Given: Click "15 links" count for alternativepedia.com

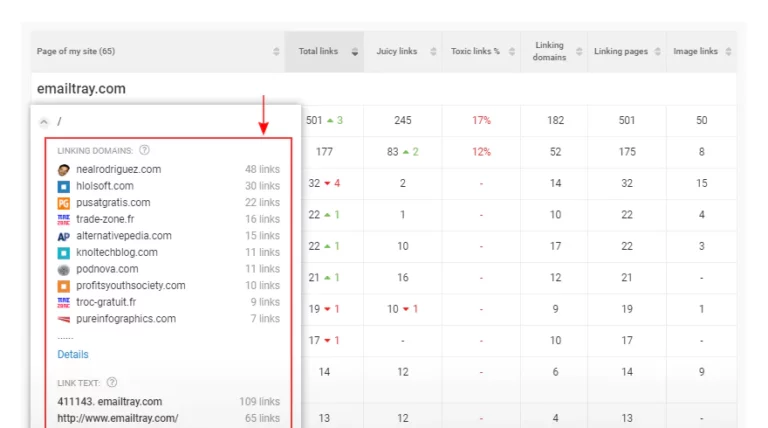Looking at the screenshot, I should tap(263, 236).
